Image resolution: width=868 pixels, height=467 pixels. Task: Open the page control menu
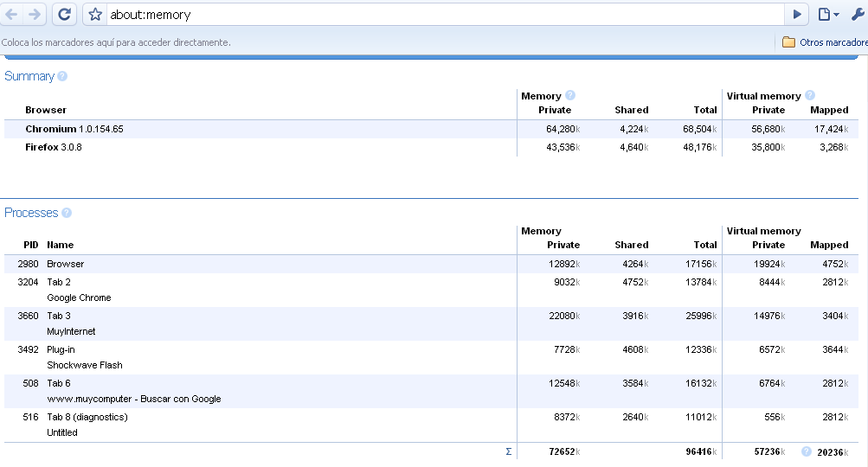(828, 14)
